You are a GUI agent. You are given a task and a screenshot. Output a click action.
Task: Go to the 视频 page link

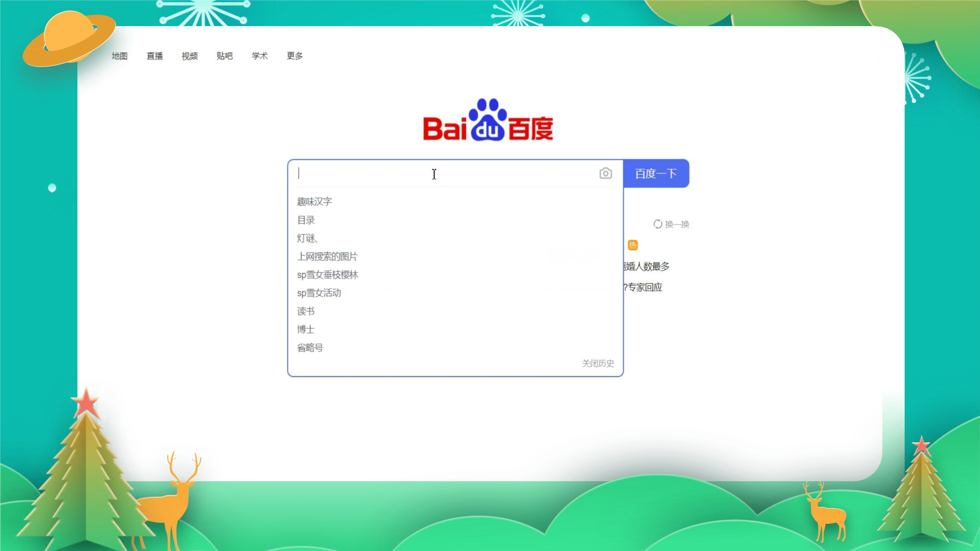coord(190,56)
